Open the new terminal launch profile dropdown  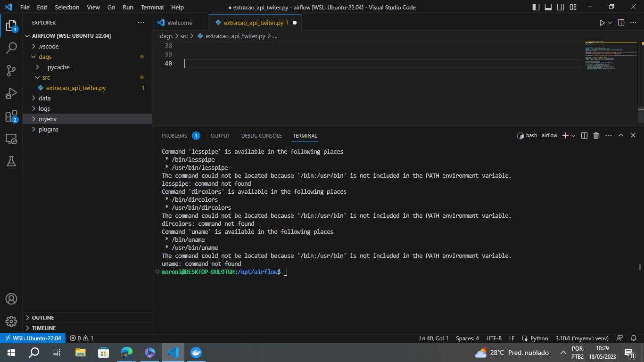tap(573, 135)
